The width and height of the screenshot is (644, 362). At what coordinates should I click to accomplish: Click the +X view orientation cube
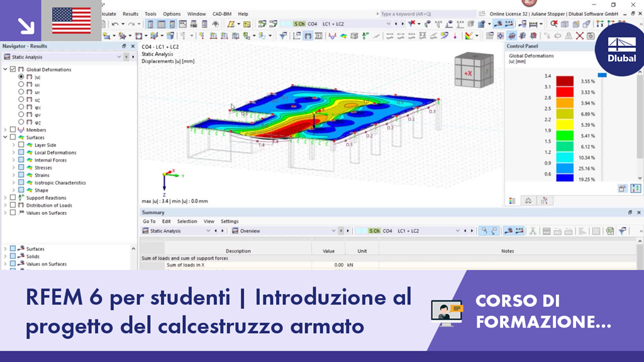[x=473, y=70]
